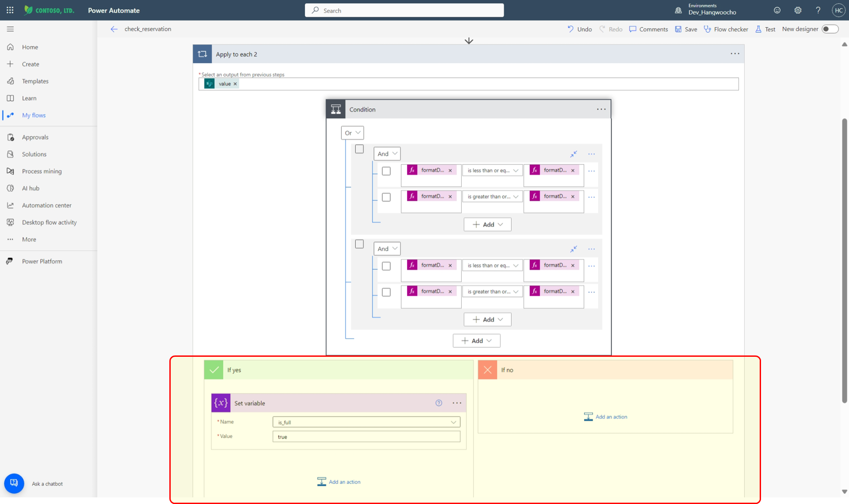849x504 pixels.
Task: Open second And group ellipsis menu
Action: click(592, 249)
